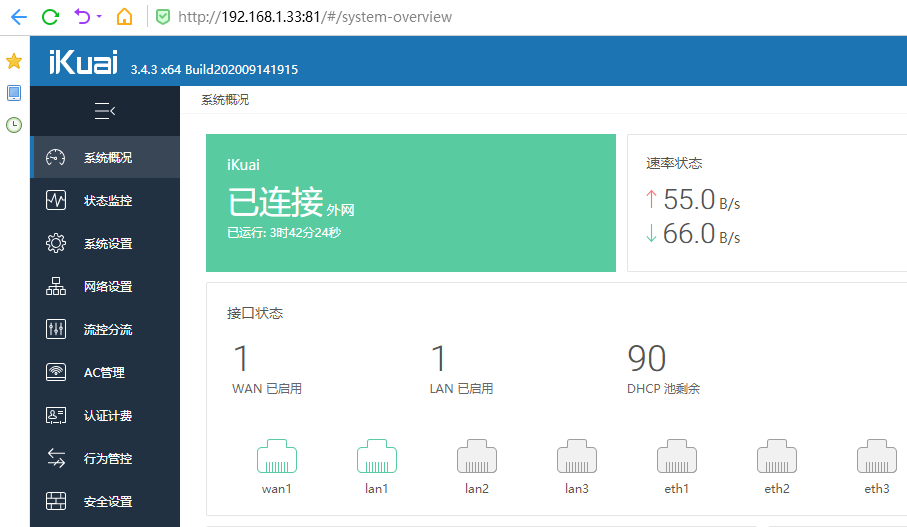The width and height of the screenshot is (907, 527).
Task: Open 认证计费 menu item
Action: tap(105, 415)
